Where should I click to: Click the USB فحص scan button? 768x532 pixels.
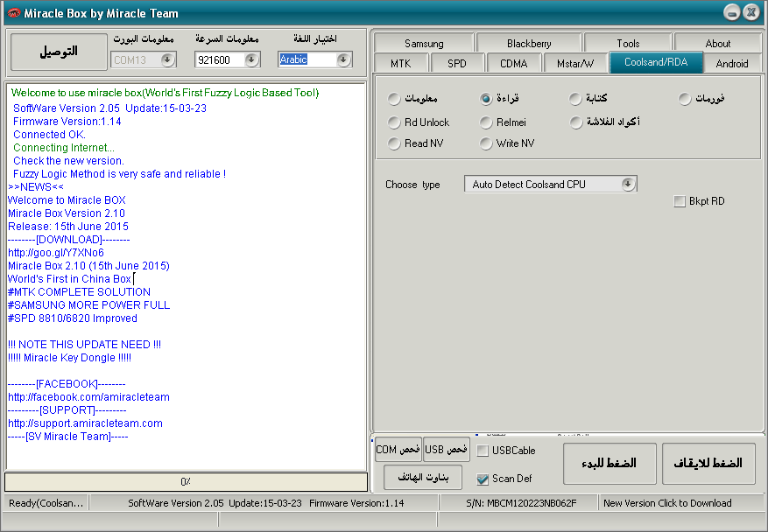click(447, 449)
